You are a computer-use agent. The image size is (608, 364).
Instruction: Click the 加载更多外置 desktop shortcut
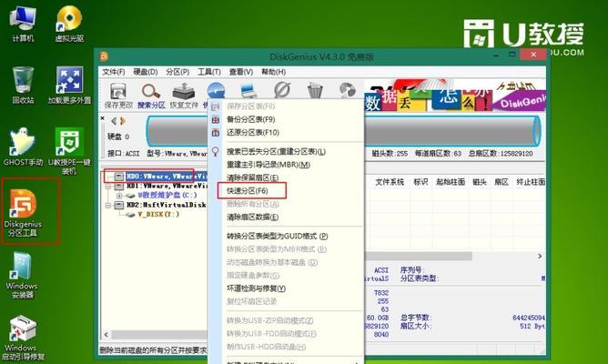click(70, 86)
